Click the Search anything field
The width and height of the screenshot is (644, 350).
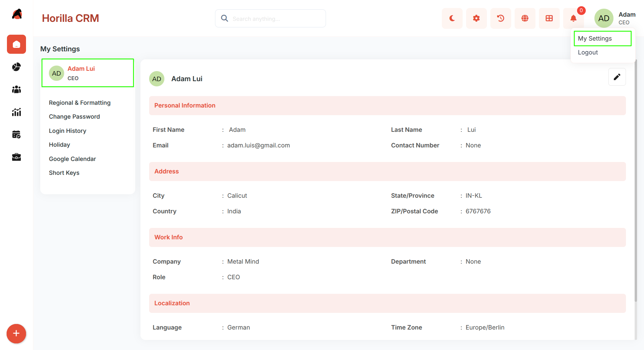271,18
